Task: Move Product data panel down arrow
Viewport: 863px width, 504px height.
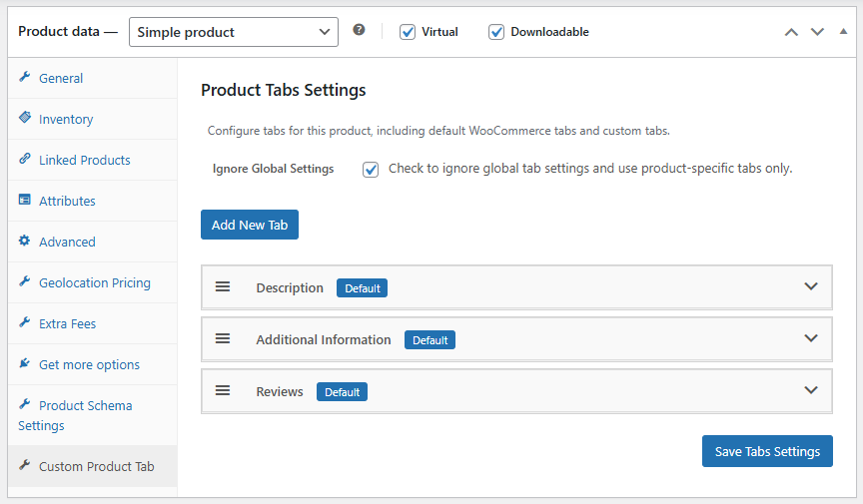Action: 817,32
